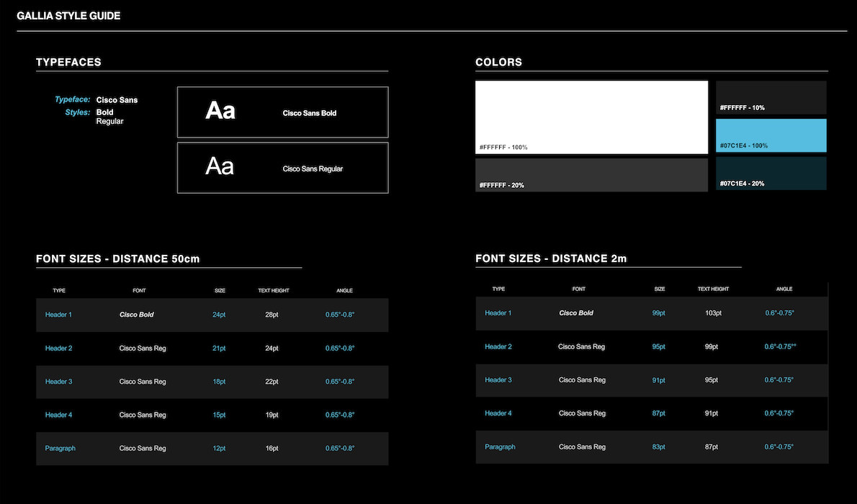
Task: Select Header 1 row label in 2m table
Action: pyautogui.click(x=498, y=313)
